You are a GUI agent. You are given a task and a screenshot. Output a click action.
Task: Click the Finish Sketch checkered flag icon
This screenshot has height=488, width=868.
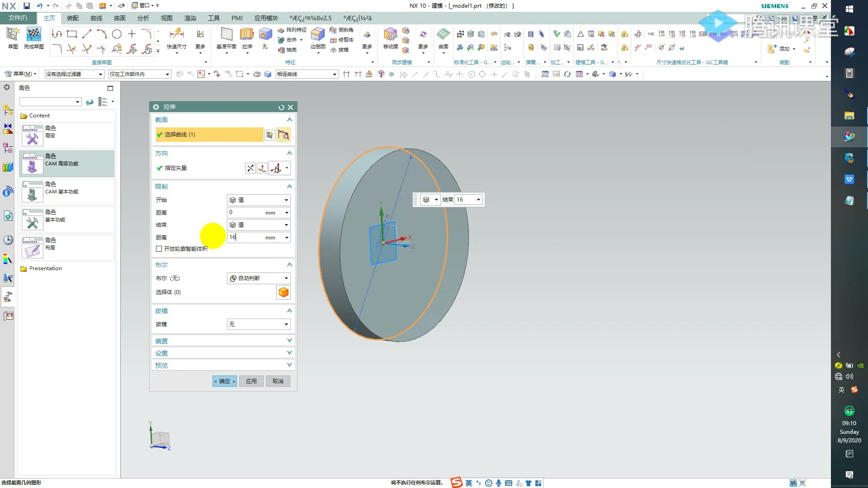(x=33, y=34)
